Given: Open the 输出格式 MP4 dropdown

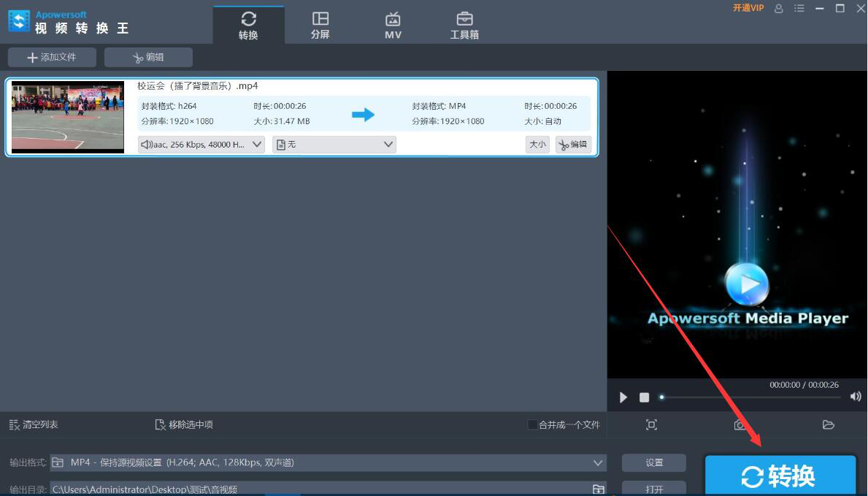Looking at the screenshot, I should pos(329,462).
